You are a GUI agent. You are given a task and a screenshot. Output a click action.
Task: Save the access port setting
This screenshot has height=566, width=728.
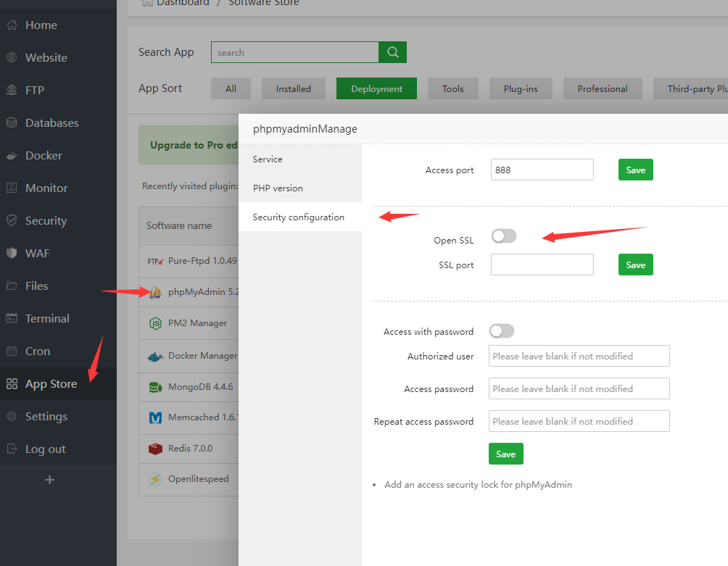636,170
